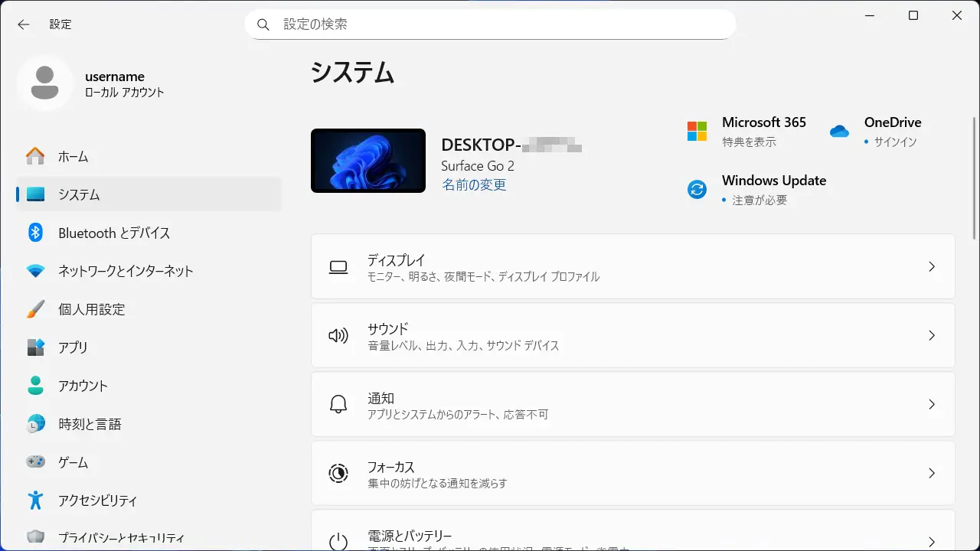Select ホーム in the sidebar

[73, 156]
